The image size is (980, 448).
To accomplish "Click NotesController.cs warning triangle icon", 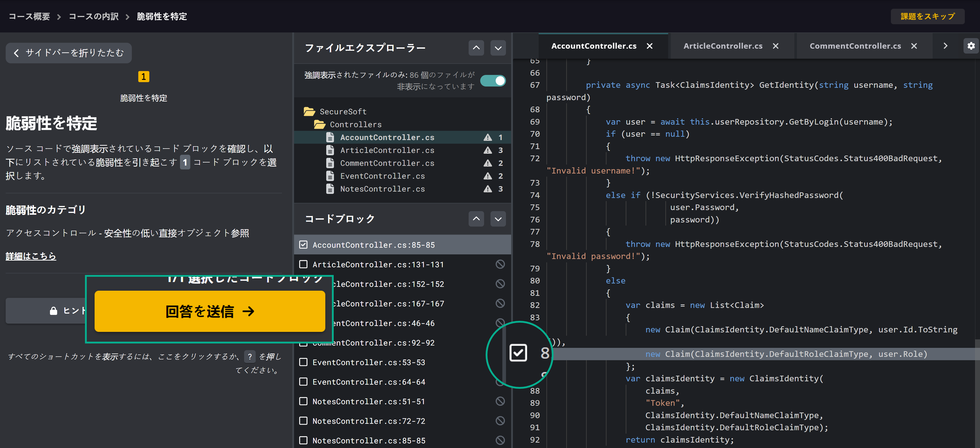I will pyautogui.click(x=488, y=189).
